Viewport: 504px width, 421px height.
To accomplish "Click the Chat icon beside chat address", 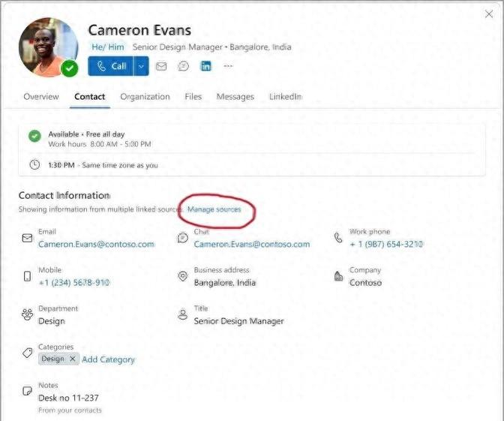I will 182,238.
